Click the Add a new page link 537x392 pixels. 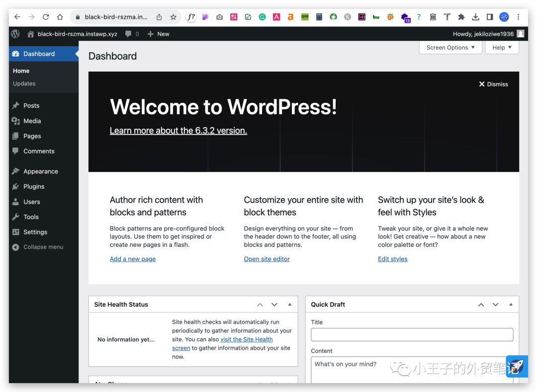[133, 259]
